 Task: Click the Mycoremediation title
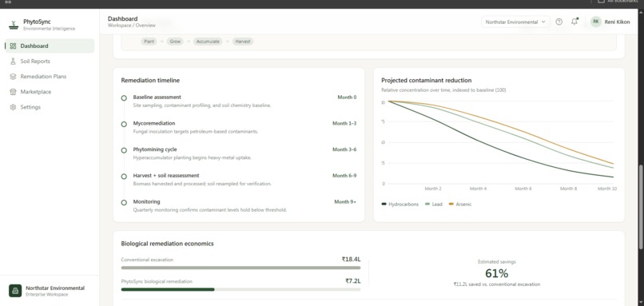click(154, 123)
